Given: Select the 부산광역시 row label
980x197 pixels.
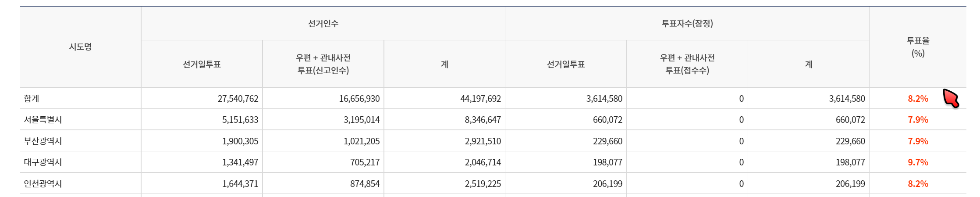Looking at the screenshot, I should tap(43, 141).
